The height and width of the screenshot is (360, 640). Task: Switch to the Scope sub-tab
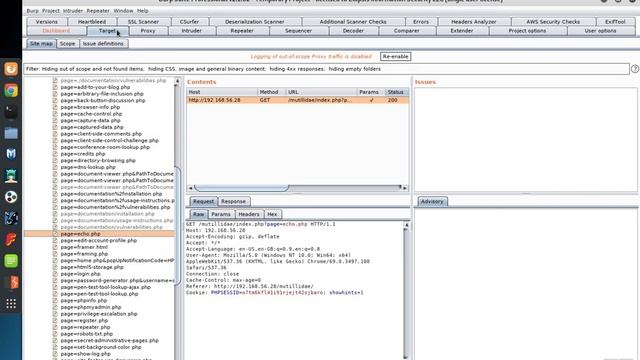[x=67, y=44]
